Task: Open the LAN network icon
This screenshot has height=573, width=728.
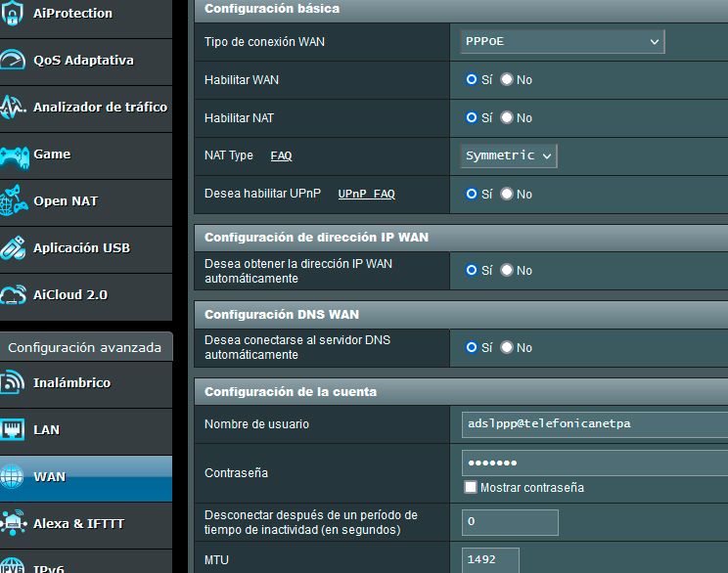Action: [12, 429]
